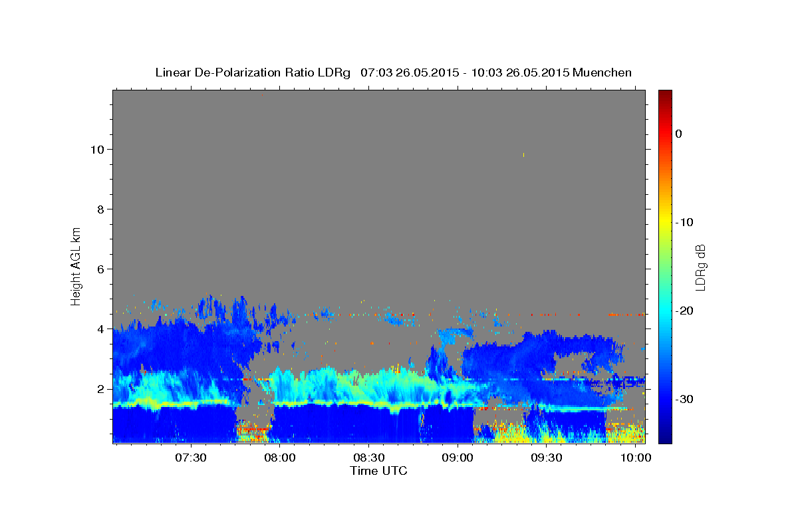The width and height of the screenshot is (798, 532).
Task: Click the colorbar label '0'
Action: pyautogui.click(x=678, y=134)
